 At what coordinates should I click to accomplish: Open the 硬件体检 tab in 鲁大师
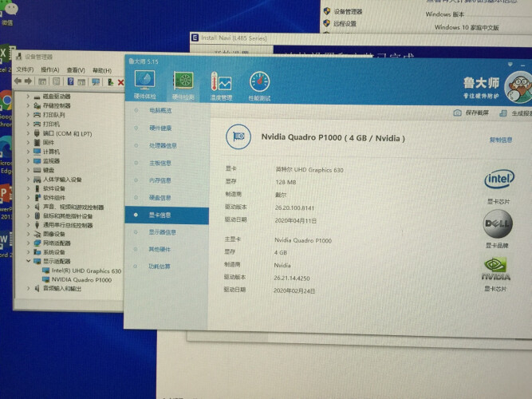click(x=145, y=85)
